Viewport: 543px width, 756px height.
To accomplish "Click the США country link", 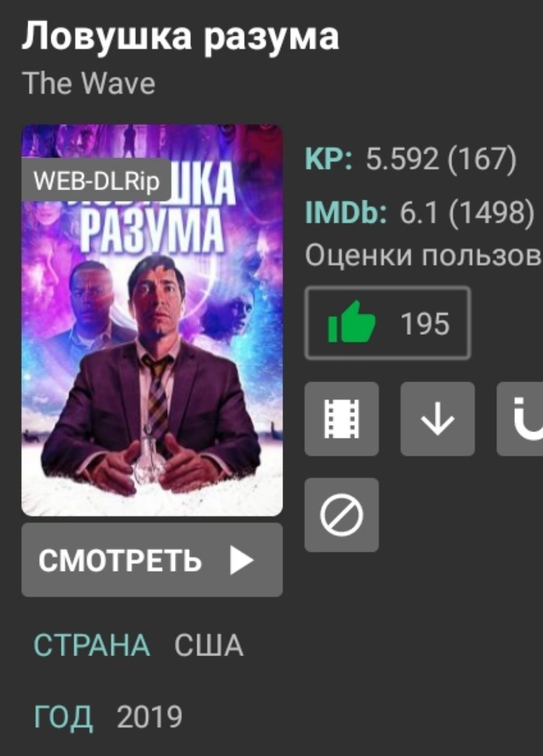I will (209, 646).
